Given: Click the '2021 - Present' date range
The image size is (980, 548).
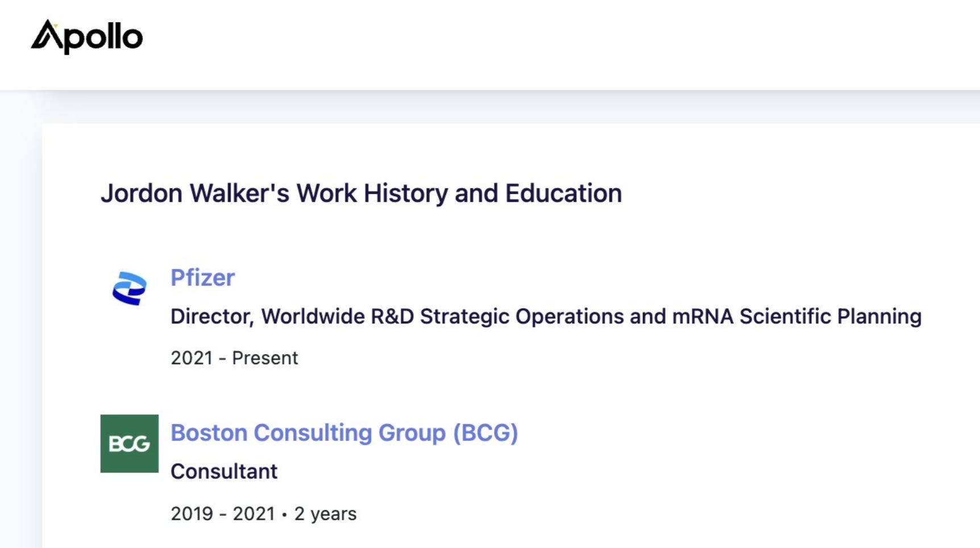Looking at the screenshot, I should [234, 358].
